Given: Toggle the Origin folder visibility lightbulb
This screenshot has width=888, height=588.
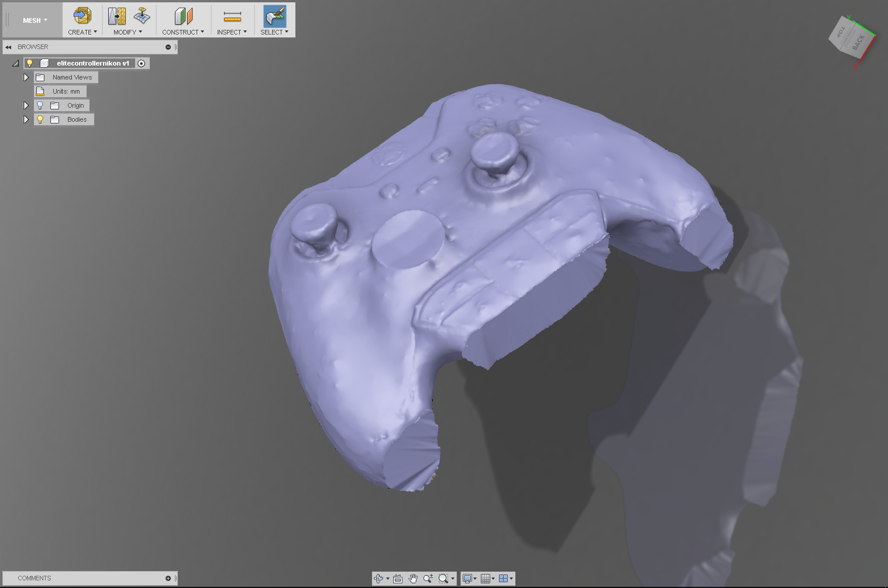Looking at the screenshot, I should click(x=40, y=105).
